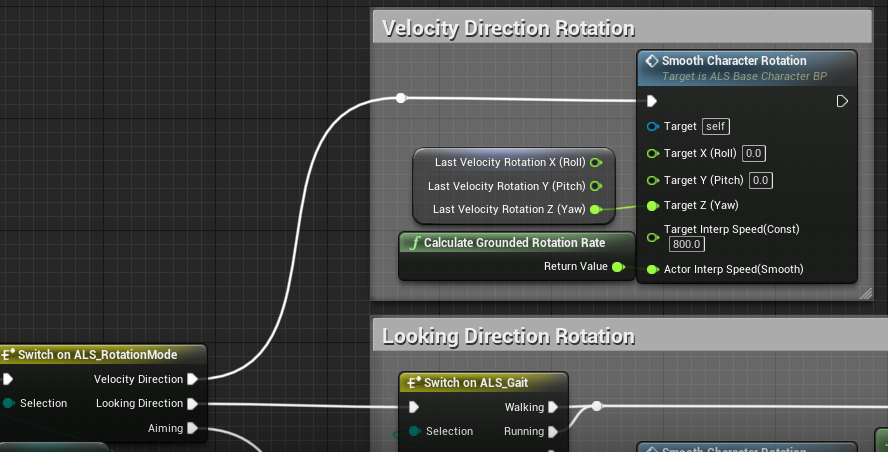Click Last Velocity Rotation Y (Pitch) pin
Viewport: 888px width, 452px height.
click(x=595, y=186)
